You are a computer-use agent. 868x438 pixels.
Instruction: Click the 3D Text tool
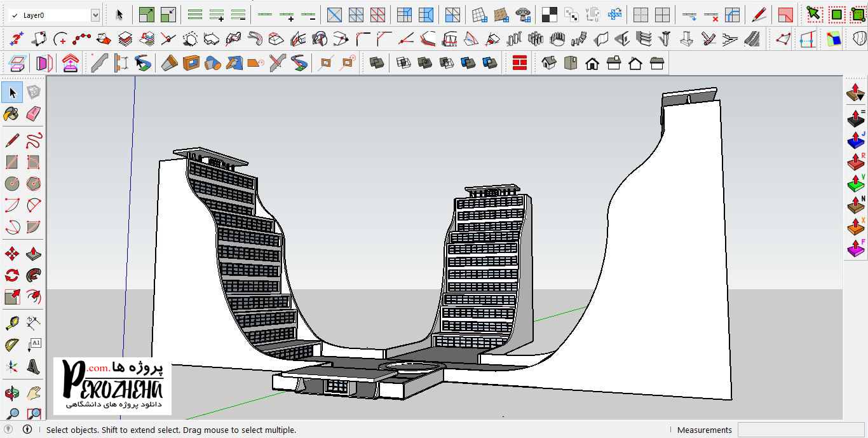point(34,366)
